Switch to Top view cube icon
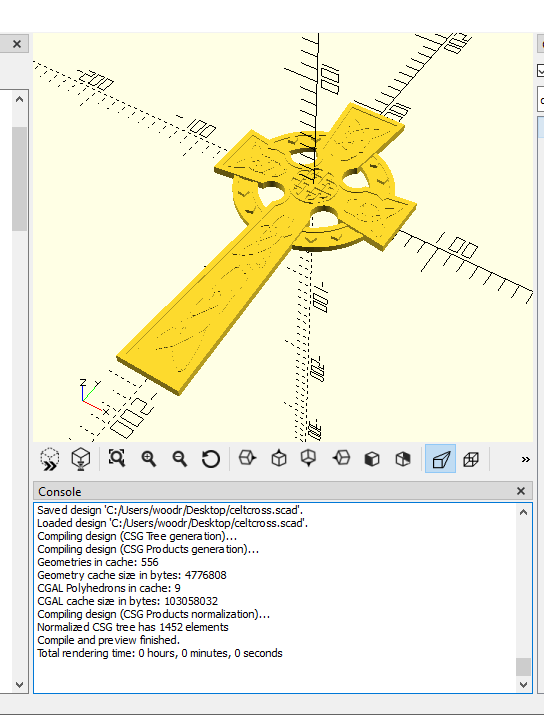The image size is (544, 715). [279, 458]
